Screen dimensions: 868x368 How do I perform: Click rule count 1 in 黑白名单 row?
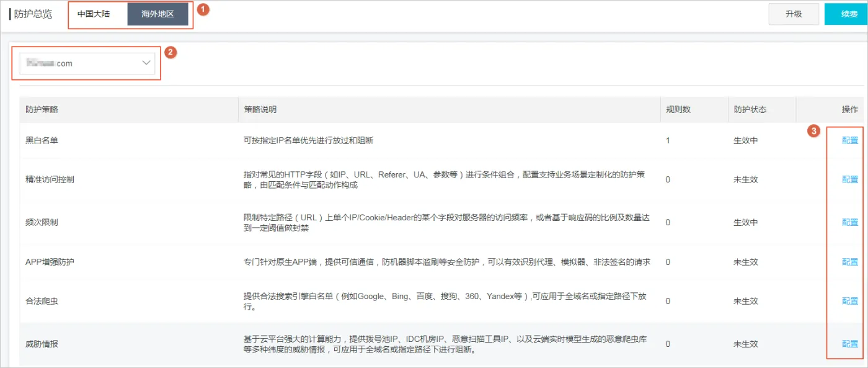click(x=668, y=141)
